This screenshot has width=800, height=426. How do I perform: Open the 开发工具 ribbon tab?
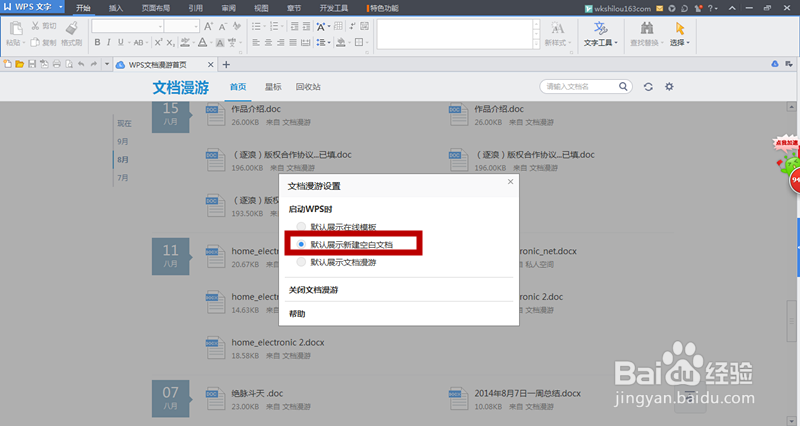334,8
